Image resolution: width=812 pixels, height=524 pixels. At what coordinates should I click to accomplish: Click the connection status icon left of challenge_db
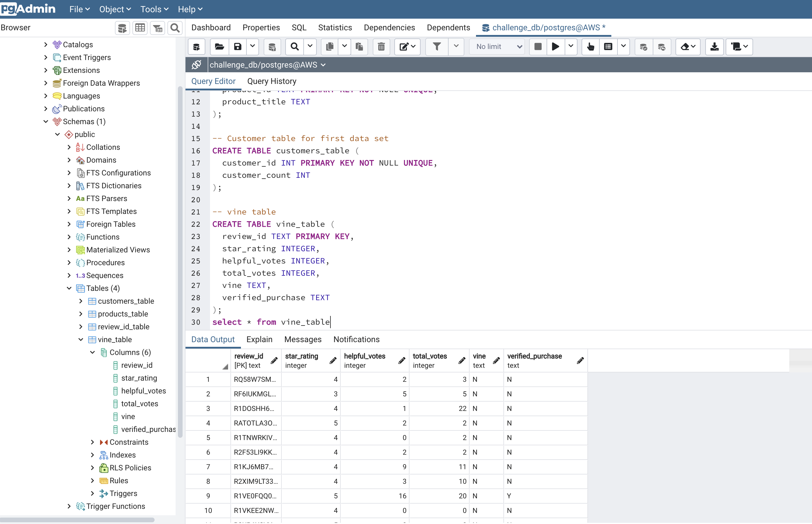197,65
